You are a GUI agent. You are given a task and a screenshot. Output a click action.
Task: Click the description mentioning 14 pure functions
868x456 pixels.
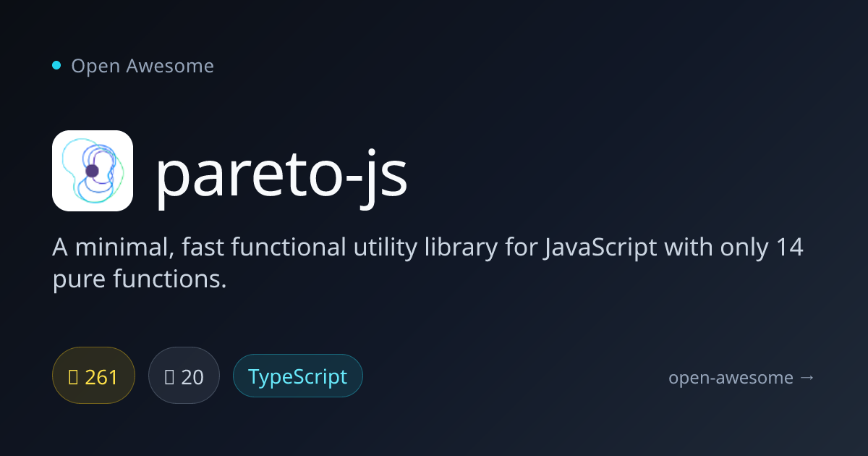[428, 263]
